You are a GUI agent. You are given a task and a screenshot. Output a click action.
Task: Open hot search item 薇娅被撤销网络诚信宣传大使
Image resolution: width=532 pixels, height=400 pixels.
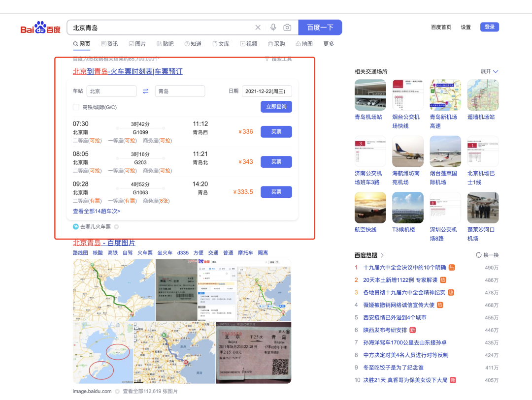[x=399, y=305]
